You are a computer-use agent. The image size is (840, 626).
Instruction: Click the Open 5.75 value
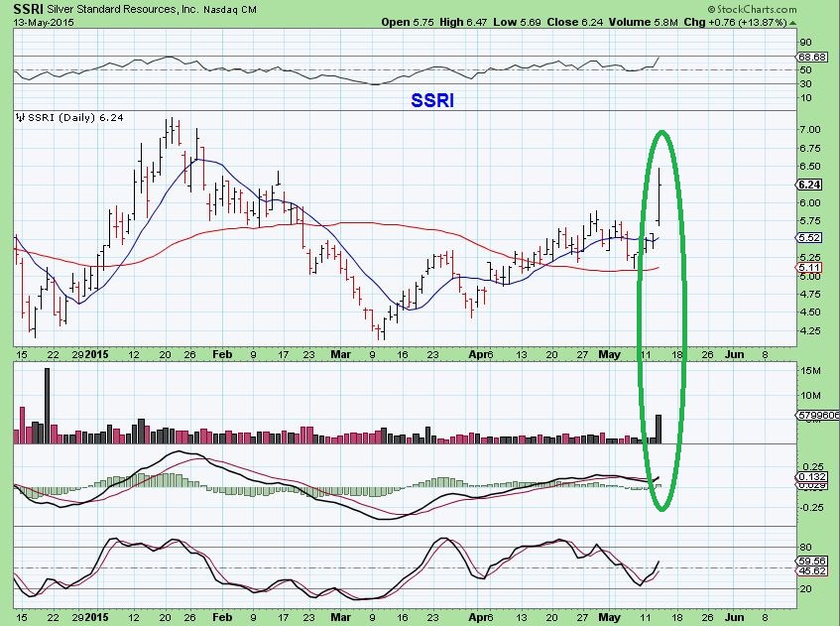tap(408, 22)
